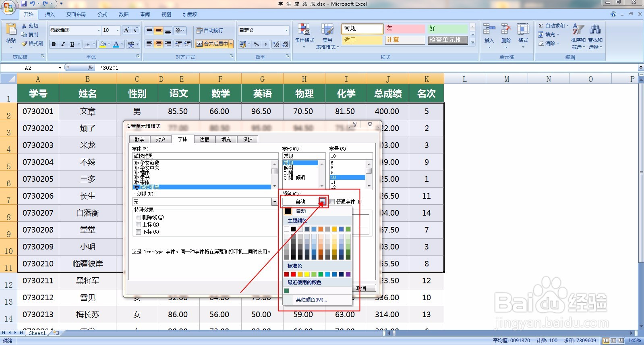Toggle Italic formatting in ribbon

63,44
